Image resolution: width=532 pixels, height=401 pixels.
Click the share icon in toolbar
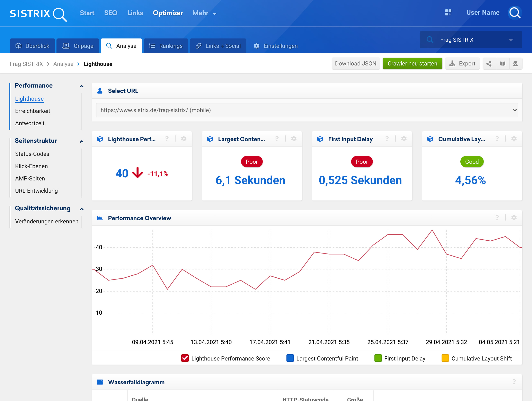pyautogui.click(x=489, y=64)
